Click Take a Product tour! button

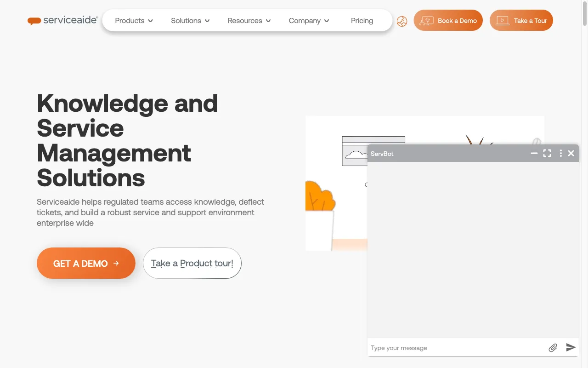coord(192,263)
